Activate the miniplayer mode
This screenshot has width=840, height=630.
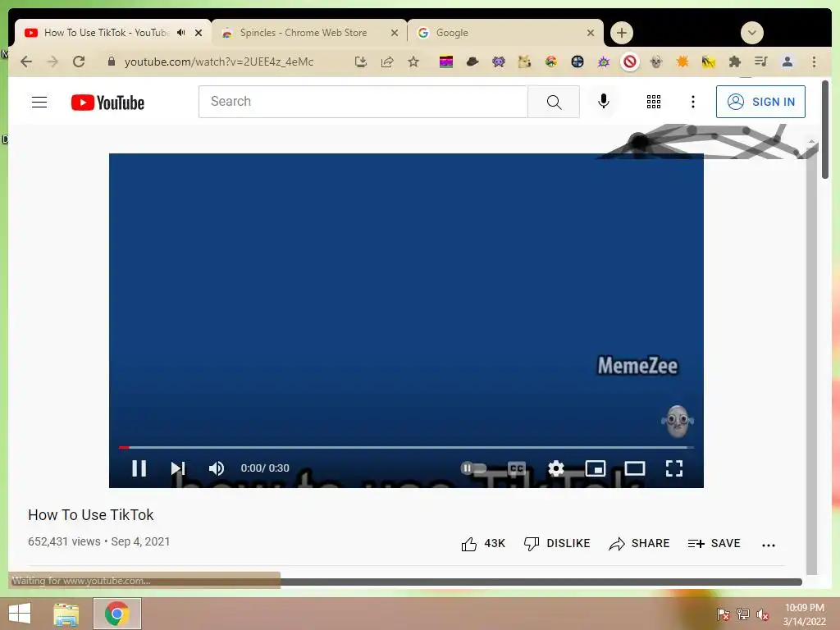point(596,468)
